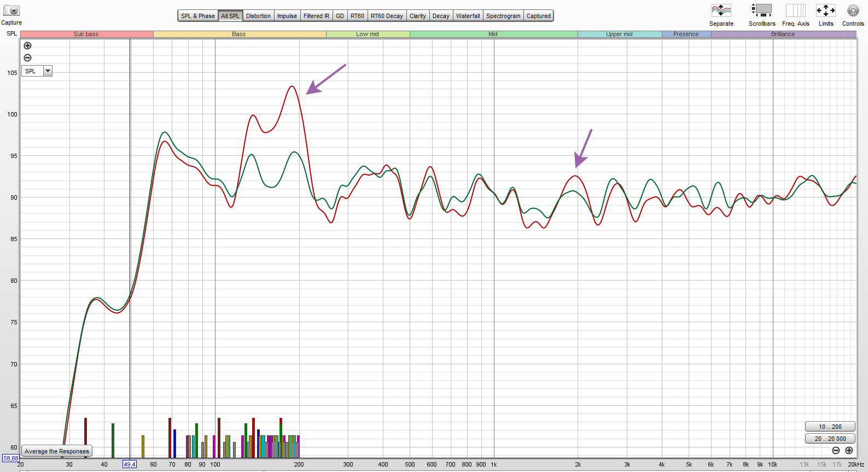Image resolution: width=868 pixels, height=472 pixels.
Task: Zoom in horizontally with the plus icon below 20 .. 20 000
Action: click(849, 451)
